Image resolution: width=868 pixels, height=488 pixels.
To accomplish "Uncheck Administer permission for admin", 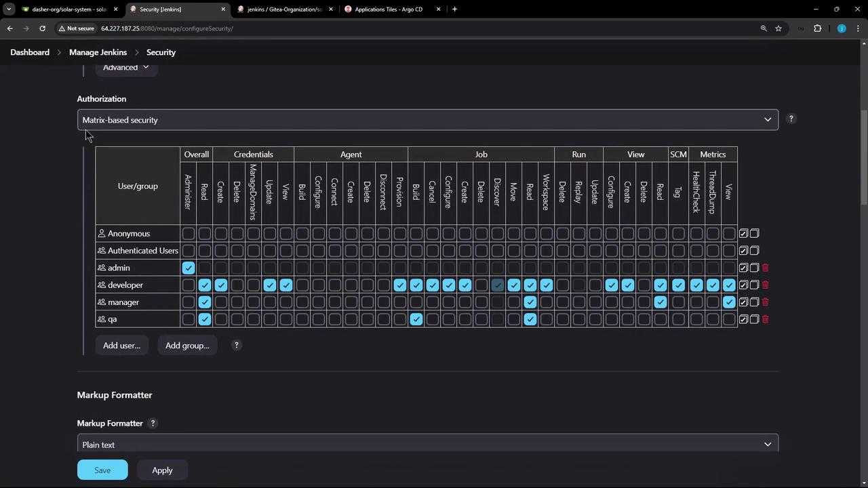I will click(189, 268).
